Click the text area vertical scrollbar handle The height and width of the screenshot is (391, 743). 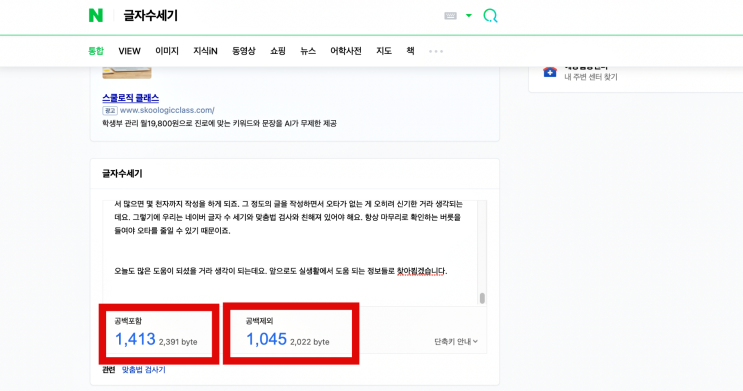coord(482,298)
